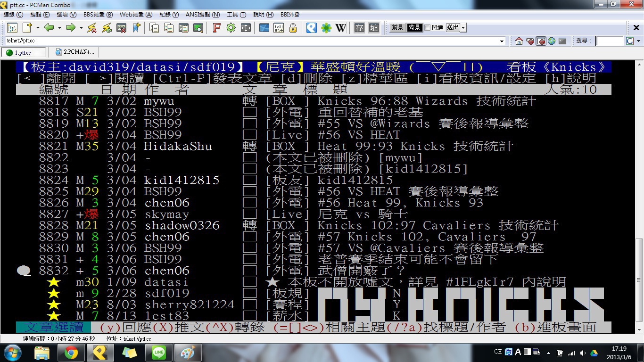Click the paste icon in toolbar

pyautogui.click(x=168, y=28)
